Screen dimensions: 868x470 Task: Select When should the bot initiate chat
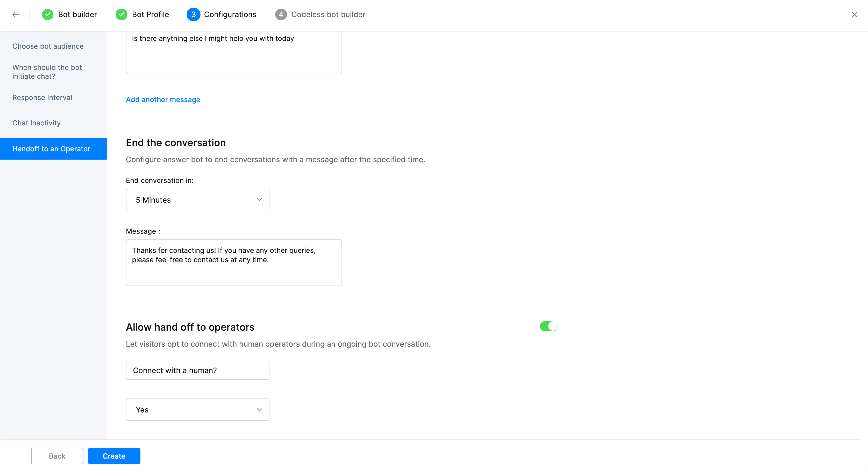(47, 72)
